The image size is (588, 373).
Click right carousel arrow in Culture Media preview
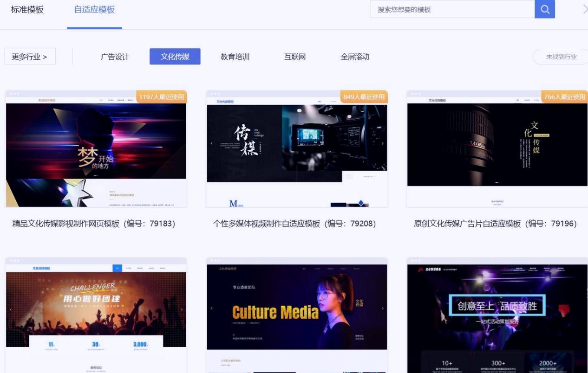pos(383,309)
